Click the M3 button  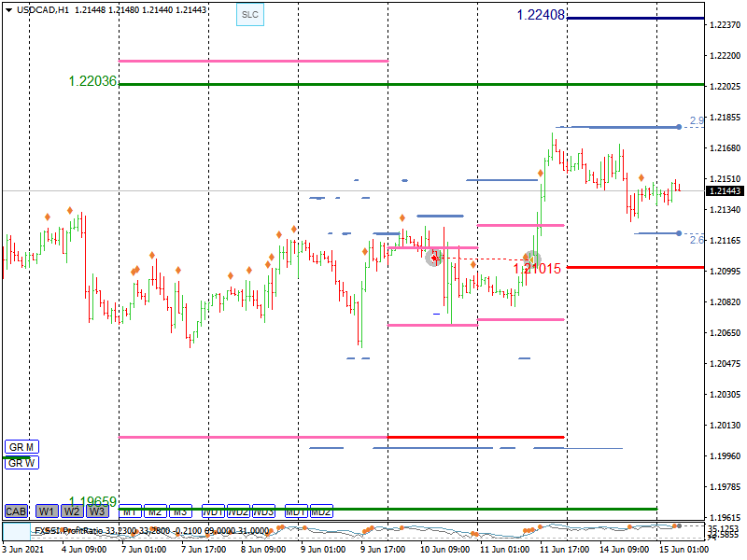point(180,511)
